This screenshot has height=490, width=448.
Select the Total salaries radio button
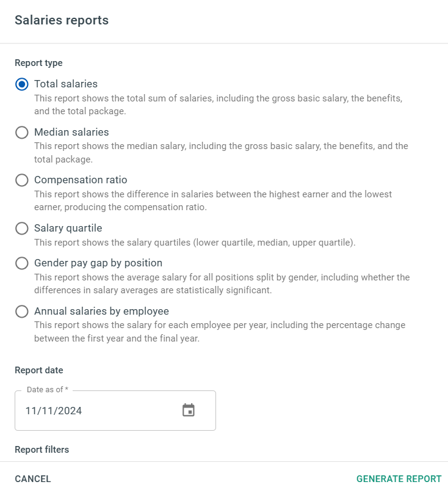click(22, 84)
